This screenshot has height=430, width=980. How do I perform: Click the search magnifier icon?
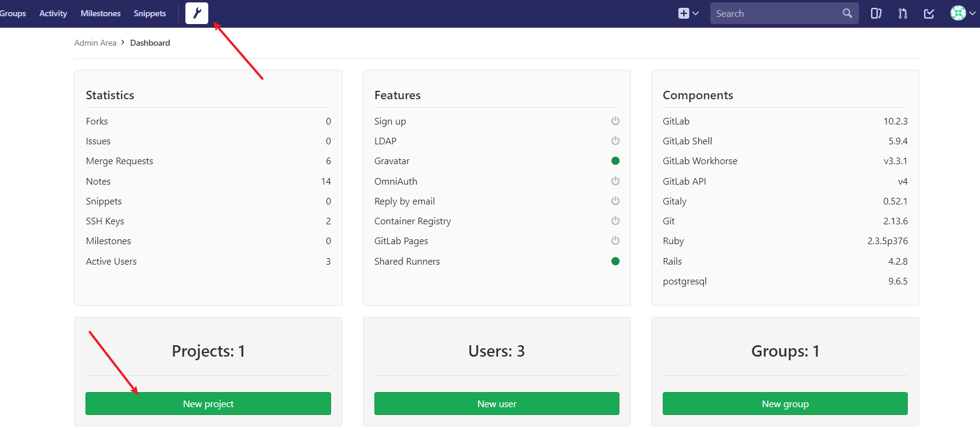point(847,13)
